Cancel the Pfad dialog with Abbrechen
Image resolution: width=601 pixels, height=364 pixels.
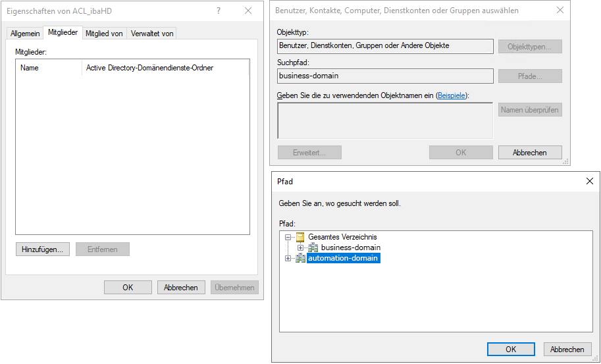coord(567,349)
